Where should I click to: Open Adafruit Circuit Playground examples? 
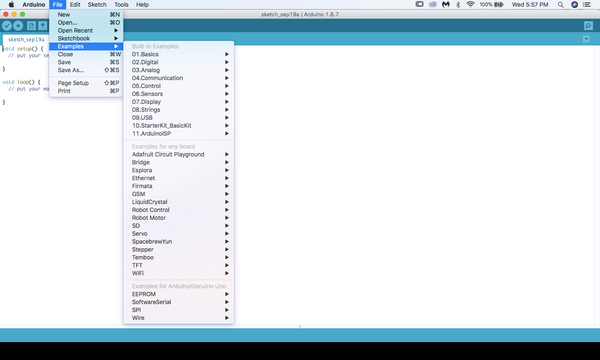point(179,154)
